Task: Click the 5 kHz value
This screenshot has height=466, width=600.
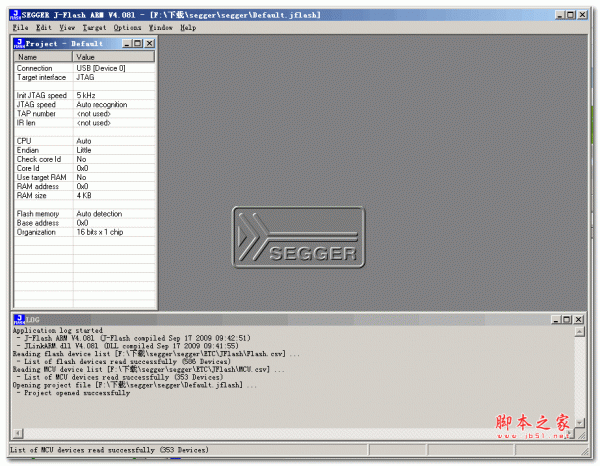Action: point(86,95)
